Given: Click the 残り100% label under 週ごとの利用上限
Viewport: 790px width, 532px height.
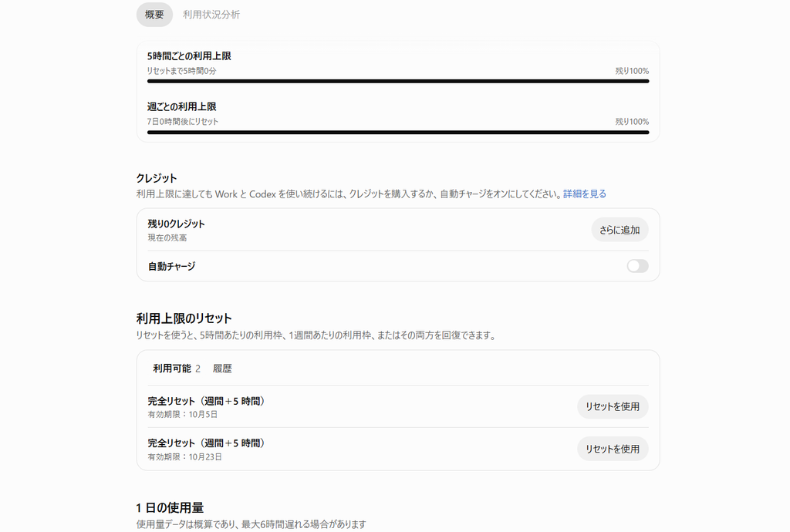Looking at the screenshot, I should [x=632, y=122].
